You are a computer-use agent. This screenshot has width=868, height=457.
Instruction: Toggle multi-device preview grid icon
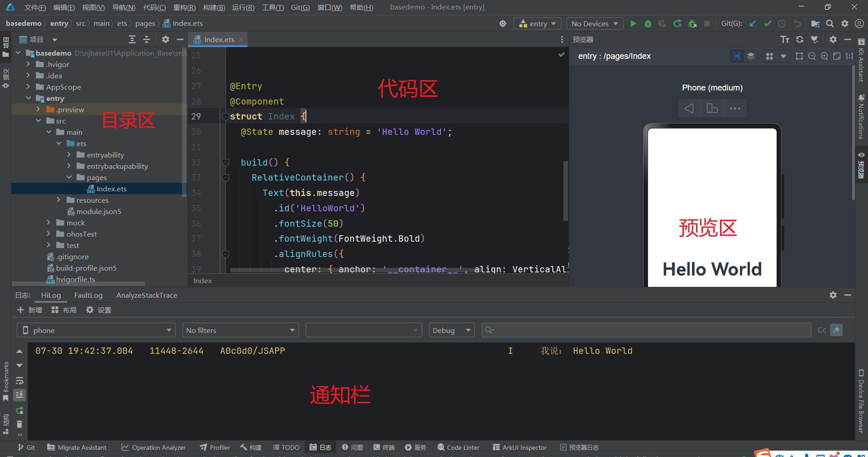coord(769,56)
